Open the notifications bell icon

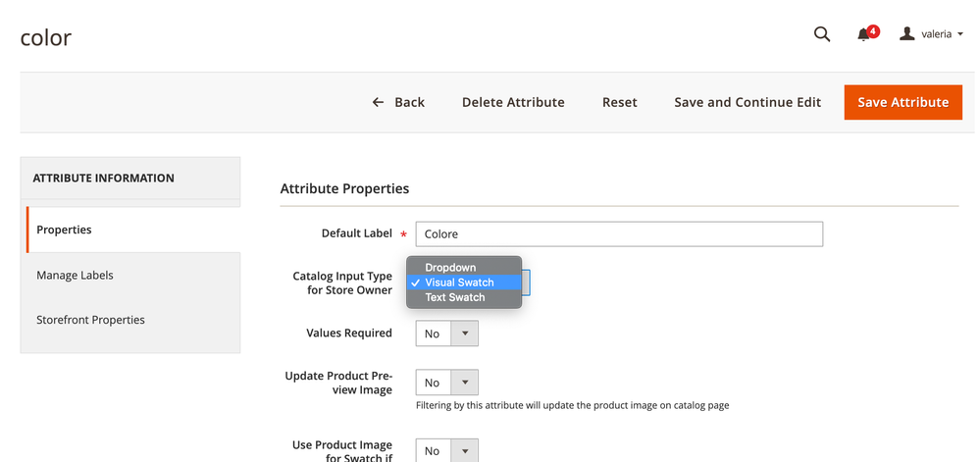[863, 35]
